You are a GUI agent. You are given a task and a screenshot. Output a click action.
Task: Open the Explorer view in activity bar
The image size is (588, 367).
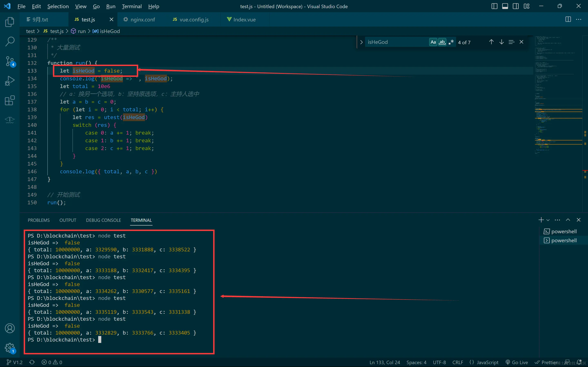pyautogui.click(x=10, y=22)
